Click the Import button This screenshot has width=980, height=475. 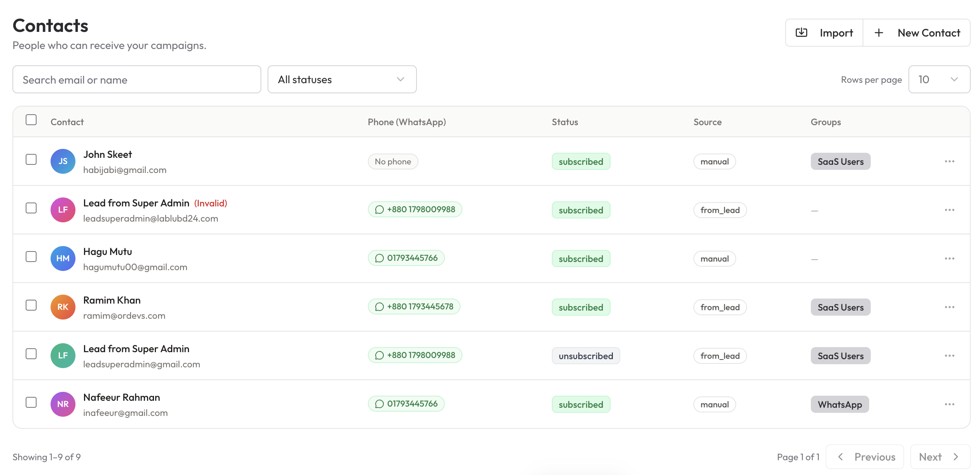click(x=824, y=33)
